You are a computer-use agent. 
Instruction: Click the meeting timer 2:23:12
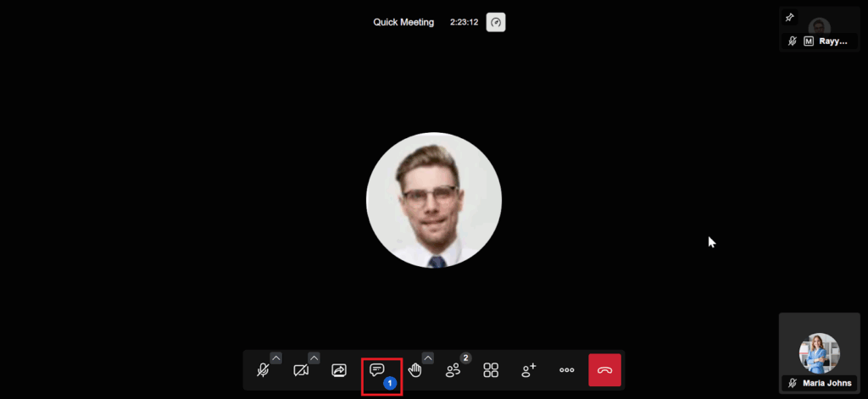(464, 22)
